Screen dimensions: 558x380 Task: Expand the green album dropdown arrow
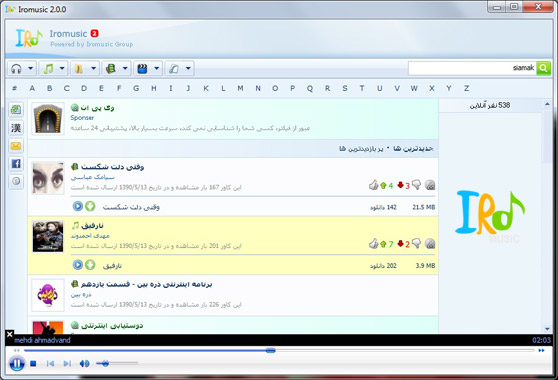tap(125, 68)
